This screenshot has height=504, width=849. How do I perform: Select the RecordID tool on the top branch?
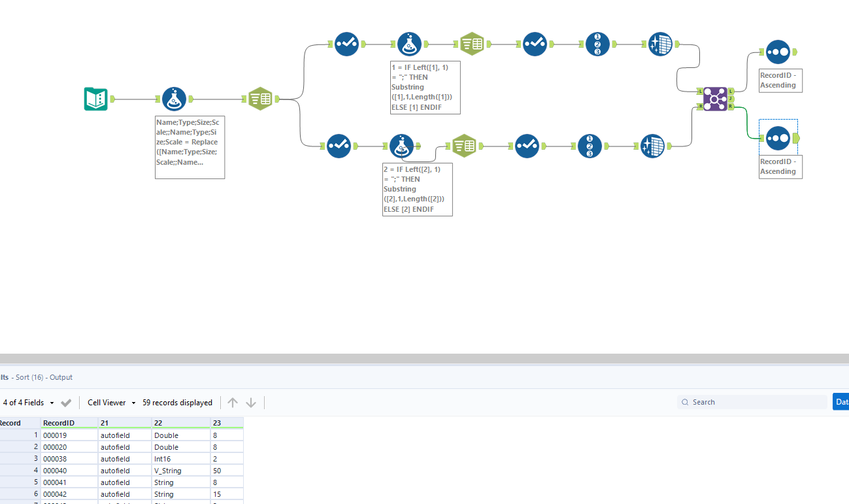597,44
